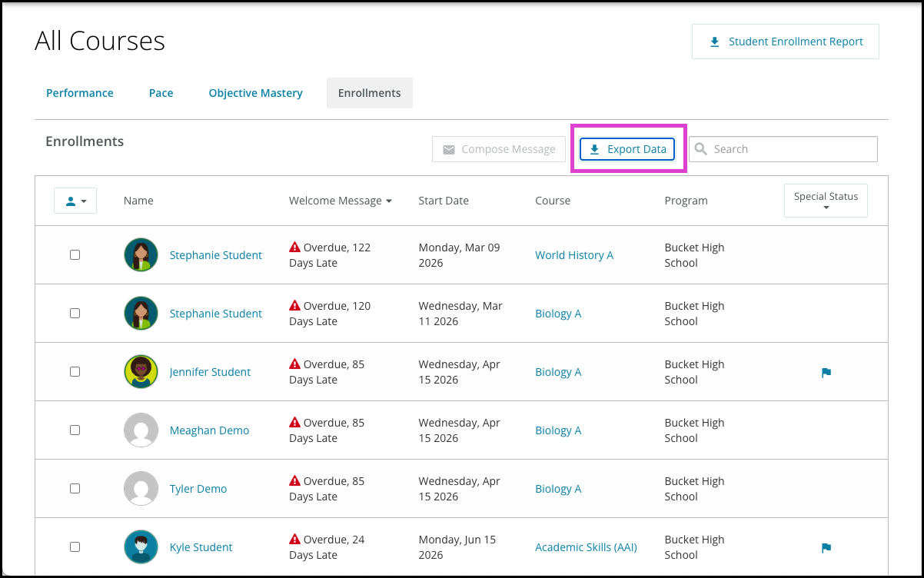
Task: Open Biology A link in Tyler Demo's row
Action: 558,489
